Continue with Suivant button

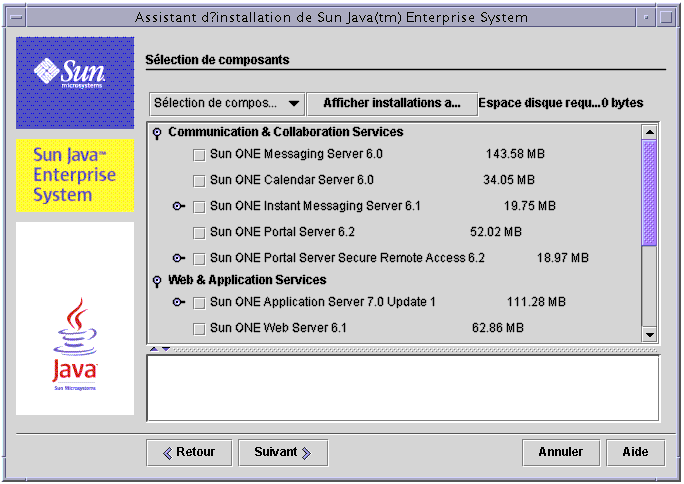(283, 453)
